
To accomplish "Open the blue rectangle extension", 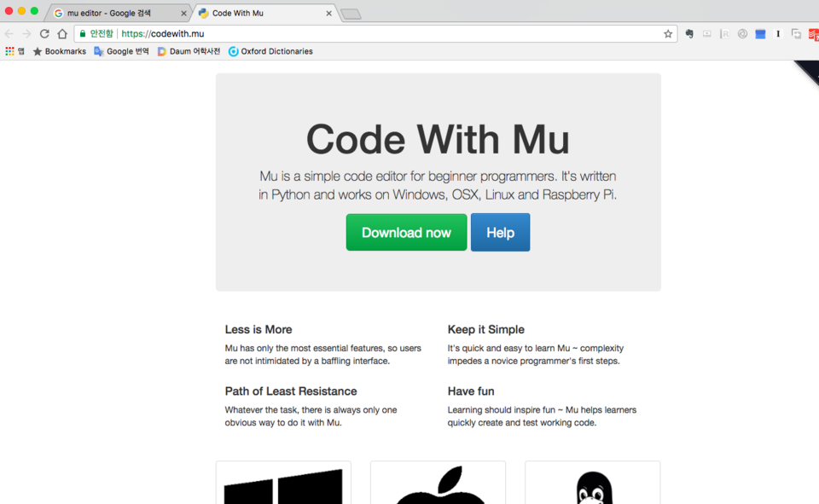I will click(x=760, y=34).
